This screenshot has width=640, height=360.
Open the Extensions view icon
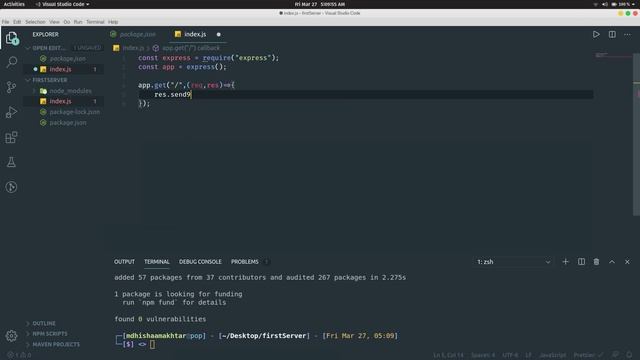pyautogui.click(x=11, y=137)
